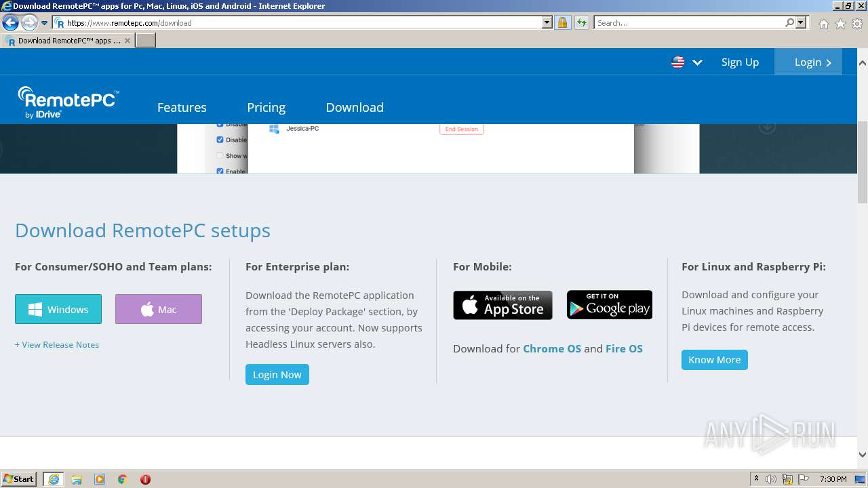Click the refresh page icon
Screen dimensions: 868x488
tap(582, 23)
